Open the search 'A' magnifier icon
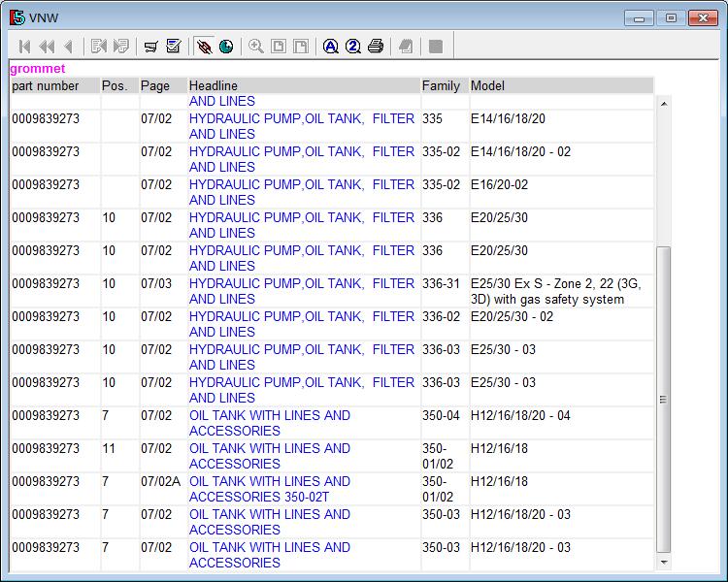728x582 pixels. [331, 47]
